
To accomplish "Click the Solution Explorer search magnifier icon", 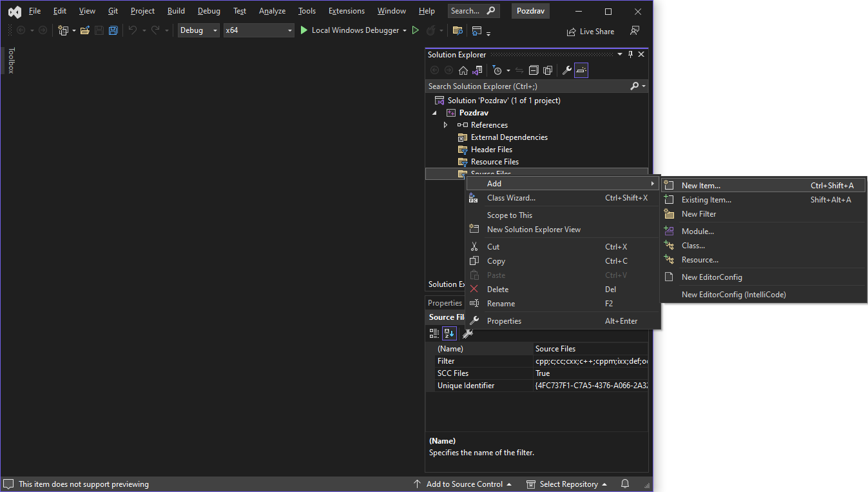I will 634,86.
